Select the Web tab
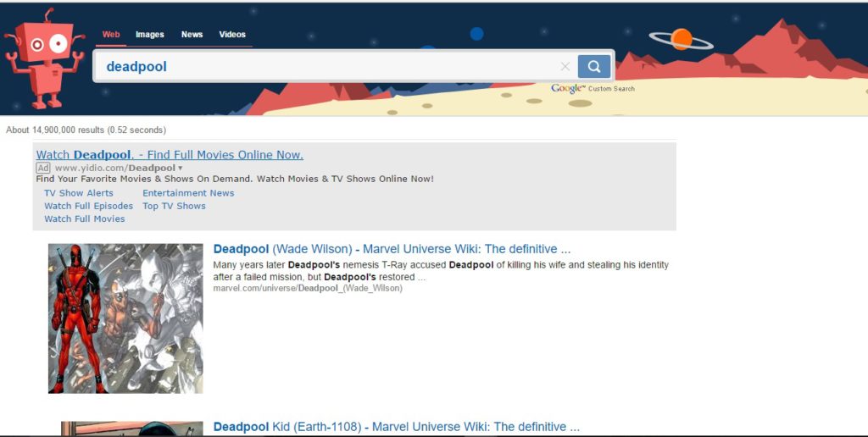This screenshot has height=437, width=868. pos(111,35)
